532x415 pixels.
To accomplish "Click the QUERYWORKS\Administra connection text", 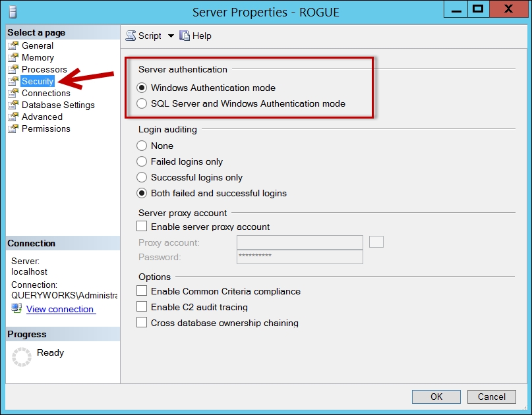I will [x=65, y=295].
